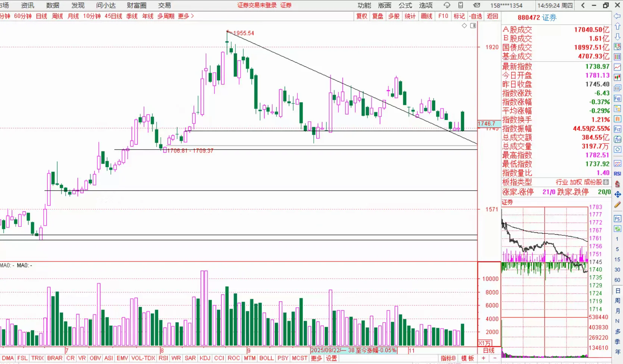623x364 pixels.
Task: Click the − zoom-out button at chart bottom
Action: pyautogui.click(x=495, y=358)
